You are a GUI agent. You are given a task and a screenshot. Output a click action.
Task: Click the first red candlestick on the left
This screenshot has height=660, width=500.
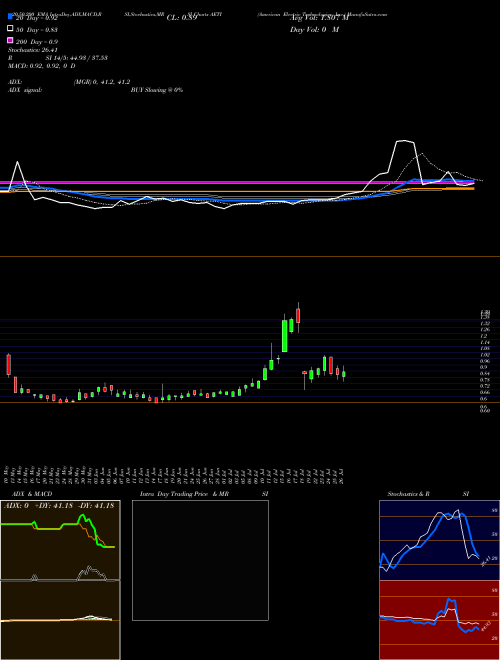[8, 365]
